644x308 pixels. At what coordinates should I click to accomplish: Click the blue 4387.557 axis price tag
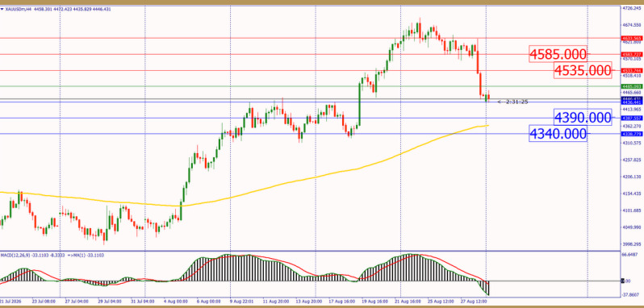tap(632, 118)
